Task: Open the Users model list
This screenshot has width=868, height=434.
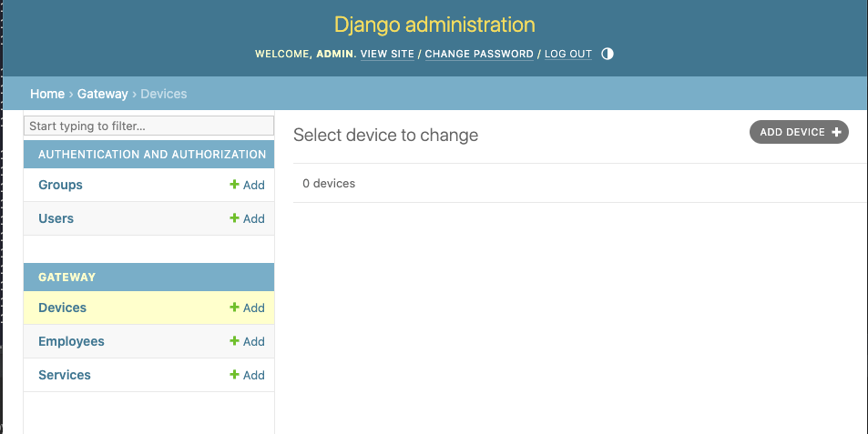Action: 56,218
